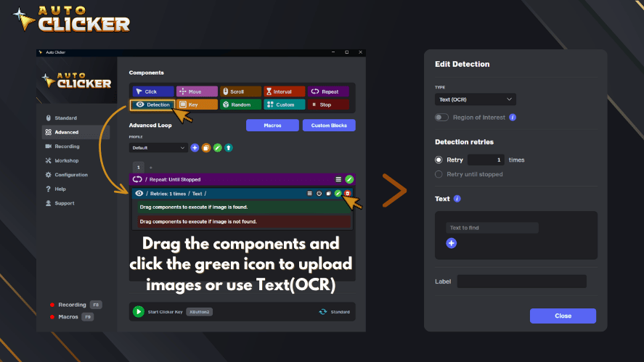This screenshot has width=644, height=362.
Task: Select the Interval component block
Action: (284, 91)
